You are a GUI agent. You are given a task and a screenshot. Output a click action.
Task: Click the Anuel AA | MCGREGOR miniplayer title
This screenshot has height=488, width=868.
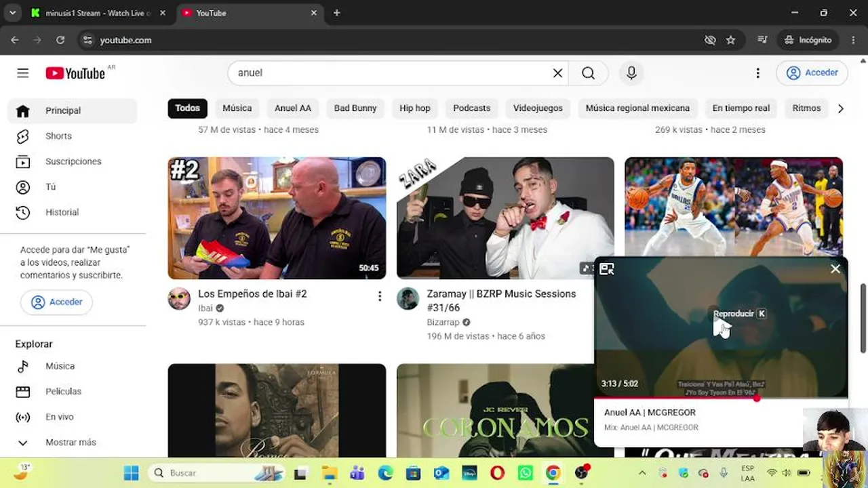(650, 413)
